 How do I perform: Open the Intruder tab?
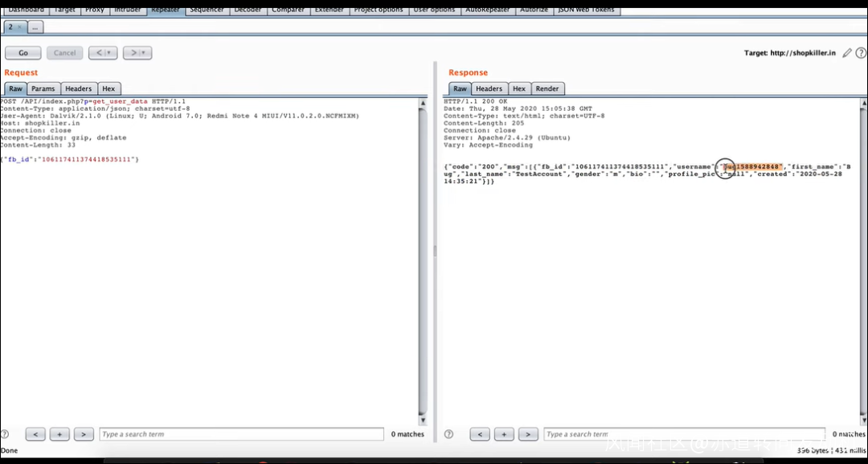(x=129, y=10)
